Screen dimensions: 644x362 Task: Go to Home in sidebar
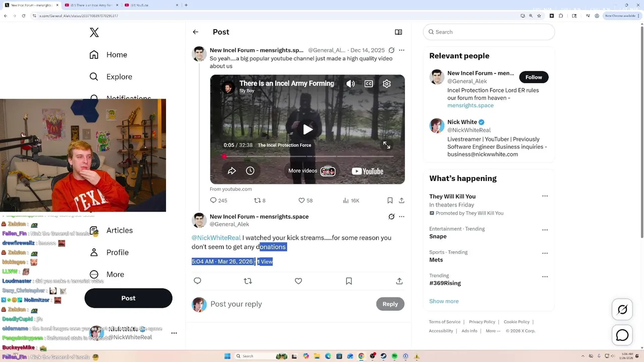click(x=109, y=55)
